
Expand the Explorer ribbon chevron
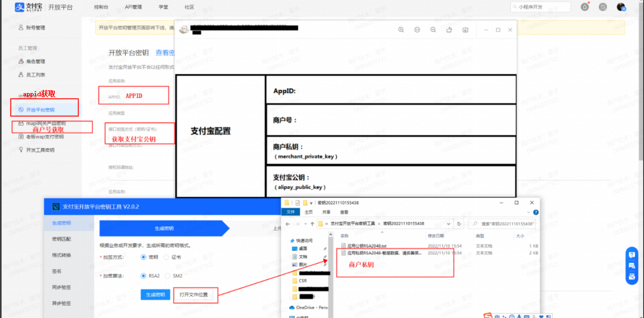529,212
